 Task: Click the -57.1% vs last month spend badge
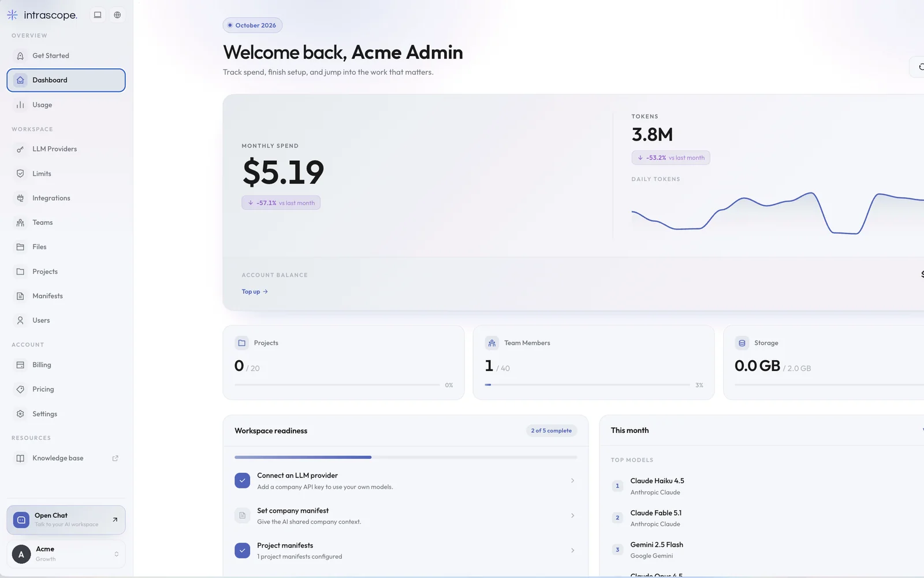click(281, 203)
